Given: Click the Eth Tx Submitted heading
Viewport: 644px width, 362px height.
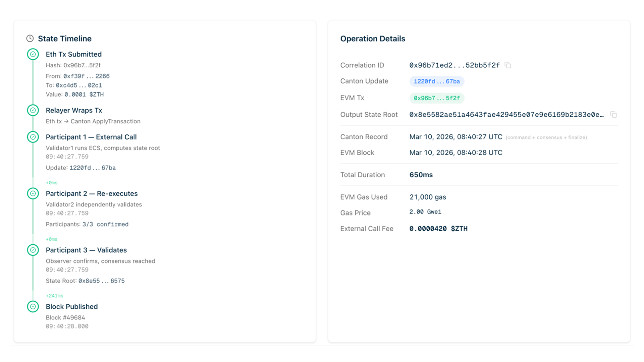Looking at the screenshot, I should 73,54.
